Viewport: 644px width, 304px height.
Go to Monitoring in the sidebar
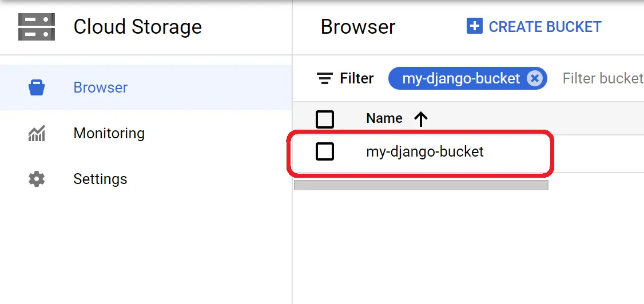pyautogui.click(x=109, y=134)
